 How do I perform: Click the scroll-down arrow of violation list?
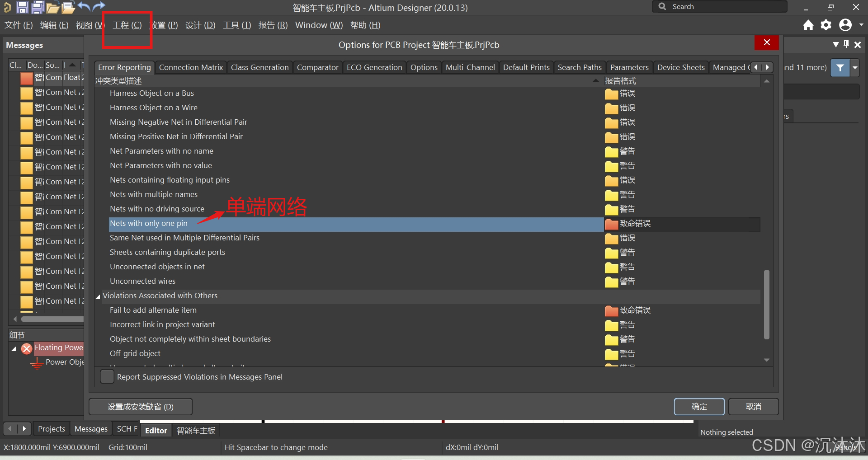[x=766, y=360]
